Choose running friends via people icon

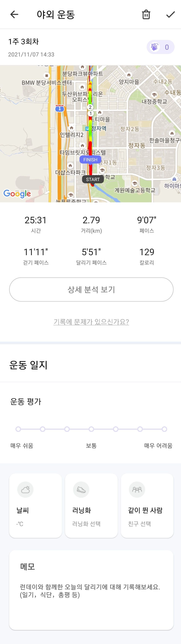pyautogui.click(x=137, y=490)
